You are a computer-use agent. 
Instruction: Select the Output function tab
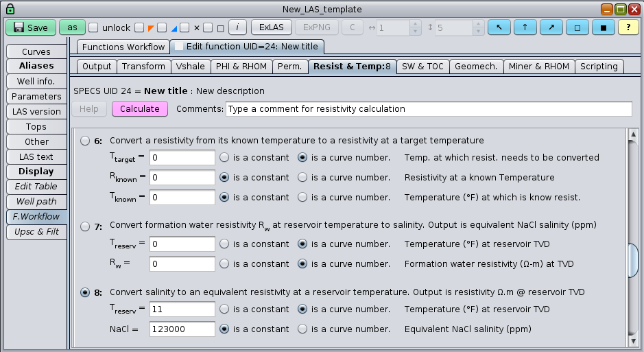click(x=97, y=67)
